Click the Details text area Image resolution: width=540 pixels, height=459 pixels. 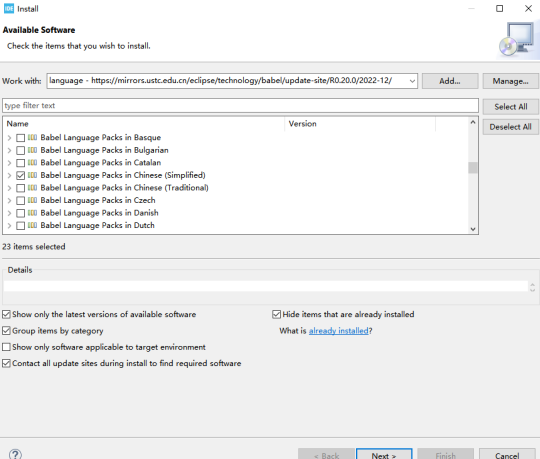point(266,286)
